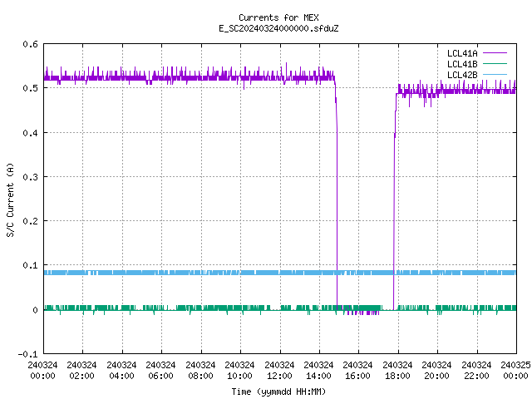532x399 pixels.
Task: Select the file name E_SC20240324000000.sfduZ
Action: point(278,28)
